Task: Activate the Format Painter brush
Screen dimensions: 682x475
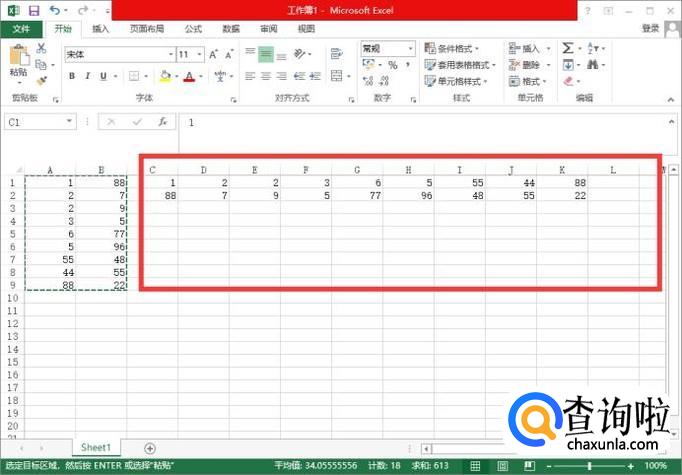Action: click(42, 81)
